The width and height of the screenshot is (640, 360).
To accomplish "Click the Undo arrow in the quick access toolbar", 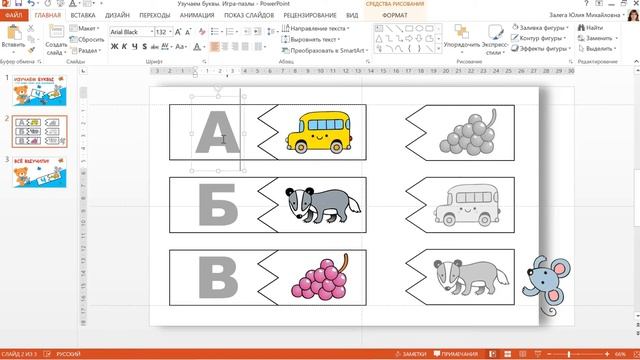I will [x=31, y=3].
